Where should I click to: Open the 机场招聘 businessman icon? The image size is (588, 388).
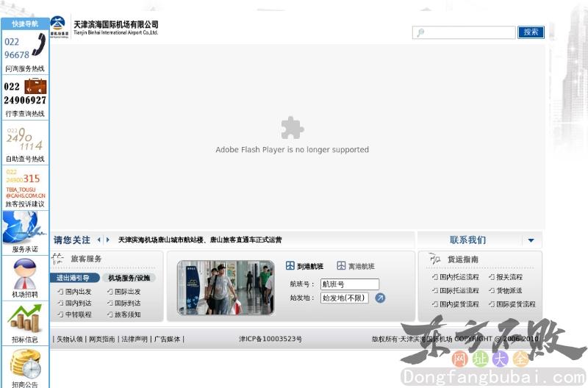click(25, 273)
